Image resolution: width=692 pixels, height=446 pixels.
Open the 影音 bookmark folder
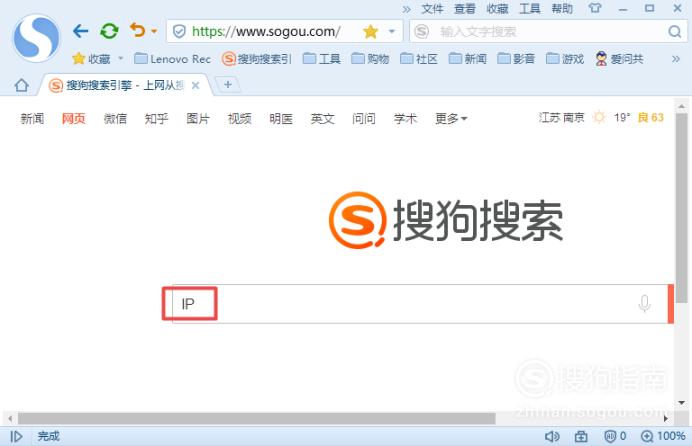point(516,59)
